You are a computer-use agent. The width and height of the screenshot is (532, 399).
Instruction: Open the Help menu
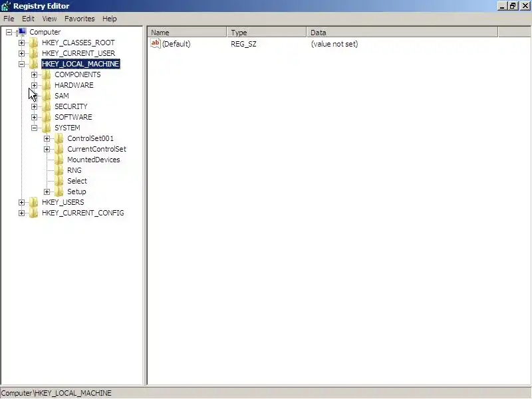[110, 19]
